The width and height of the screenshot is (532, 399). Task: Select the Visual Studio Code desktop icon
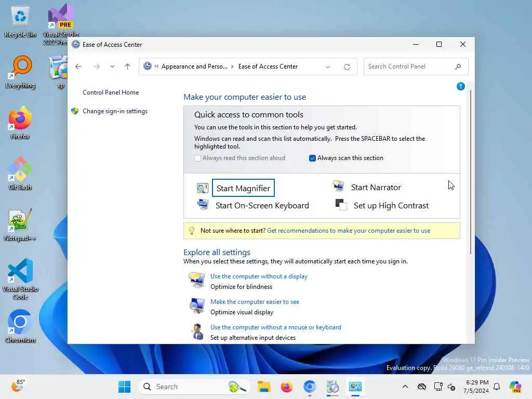tap(20, 279)
